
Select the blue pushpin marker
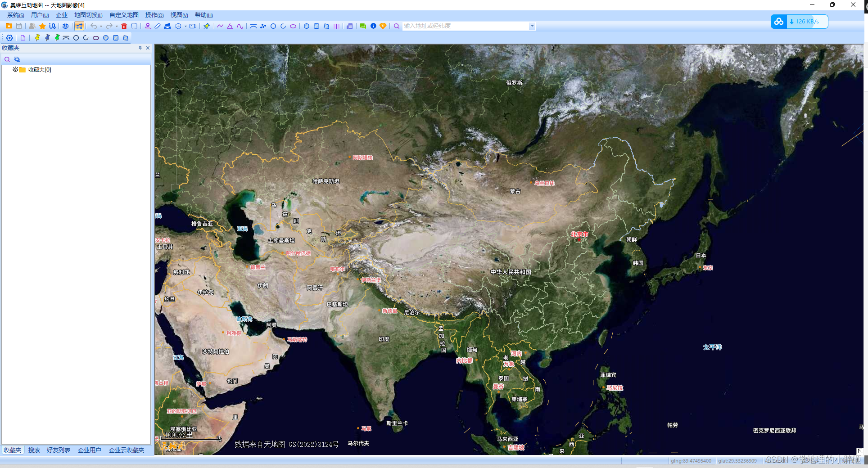click(47, 38)
